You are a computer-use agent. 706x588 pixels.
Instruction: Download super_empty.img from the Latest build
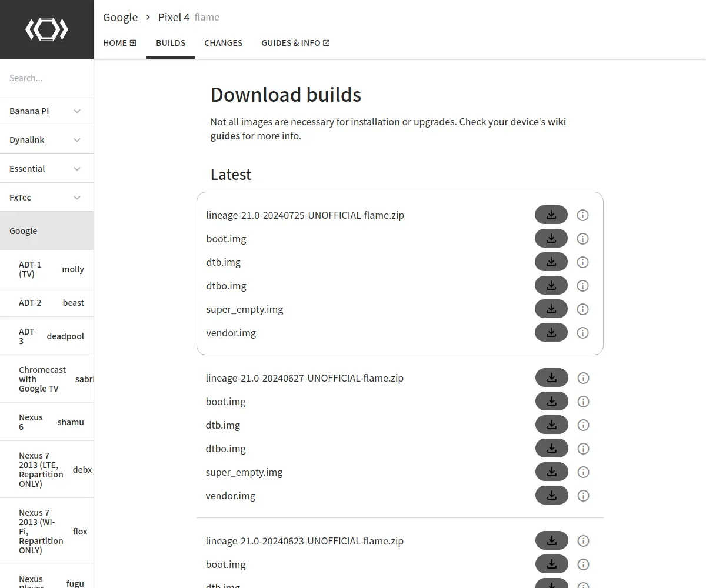click(x=551, y=309)
